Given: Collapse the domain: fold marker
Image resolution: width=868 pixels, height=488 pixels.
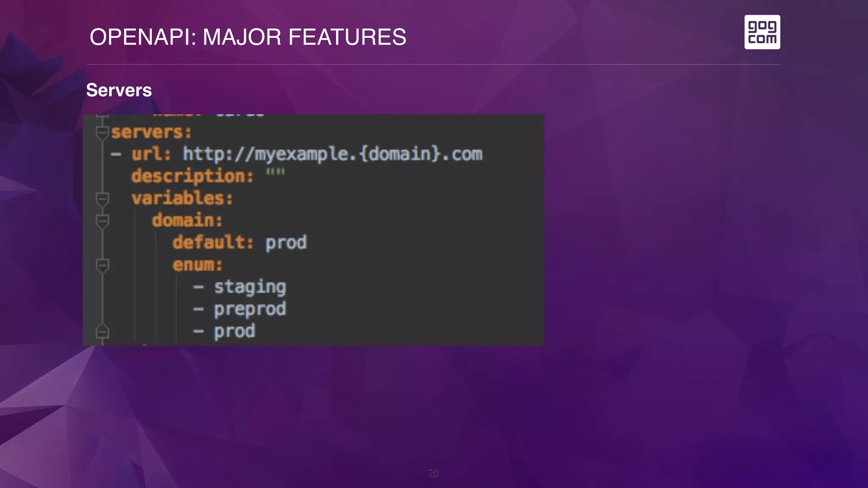Looking at the screenshot, I should coord(102,222).
